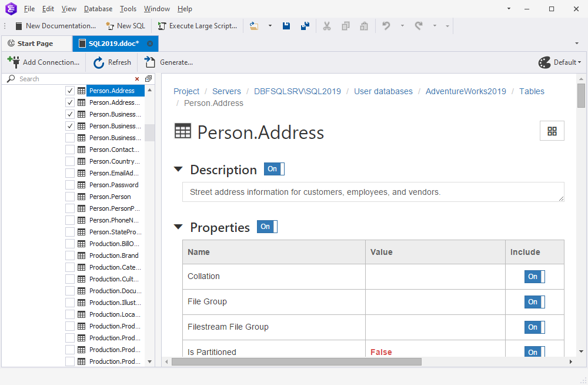Click the Generate document icon
Image resolution: width=588 pixels, height=385 pixels.
click(149, 62)
